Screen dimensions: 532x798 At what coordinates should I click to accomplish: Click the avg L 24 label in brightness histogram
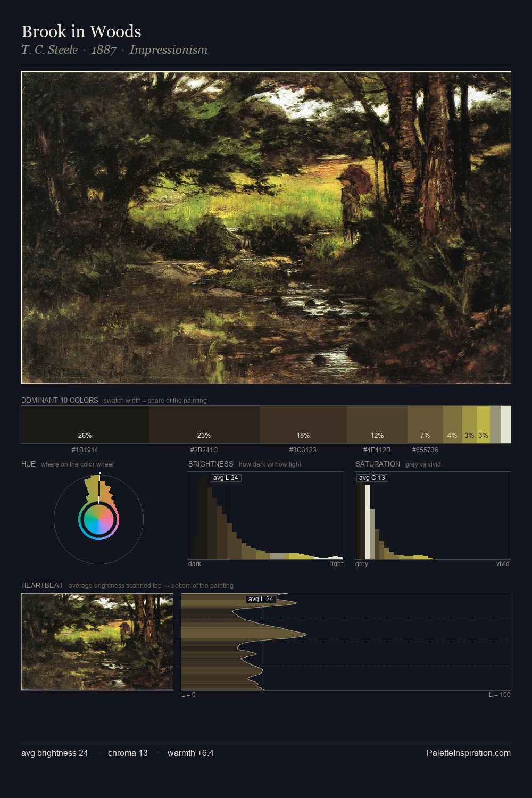(226, 478)
